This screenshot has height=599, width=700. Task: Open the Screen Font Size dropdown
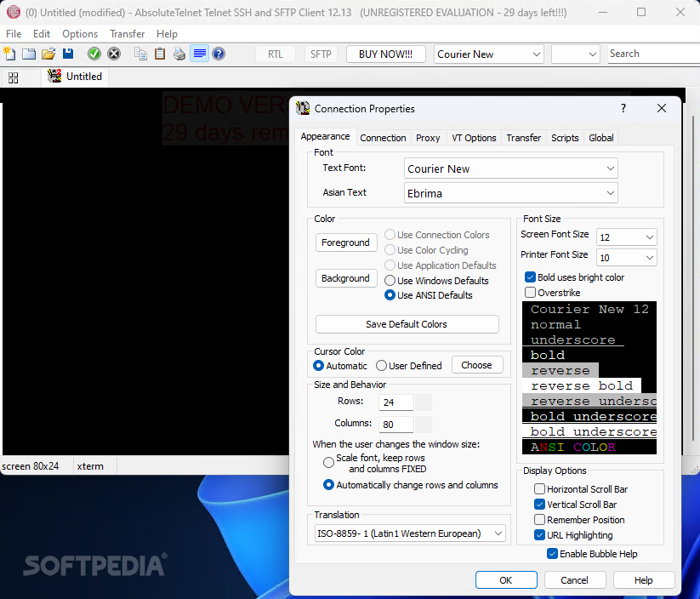(626, 237)
